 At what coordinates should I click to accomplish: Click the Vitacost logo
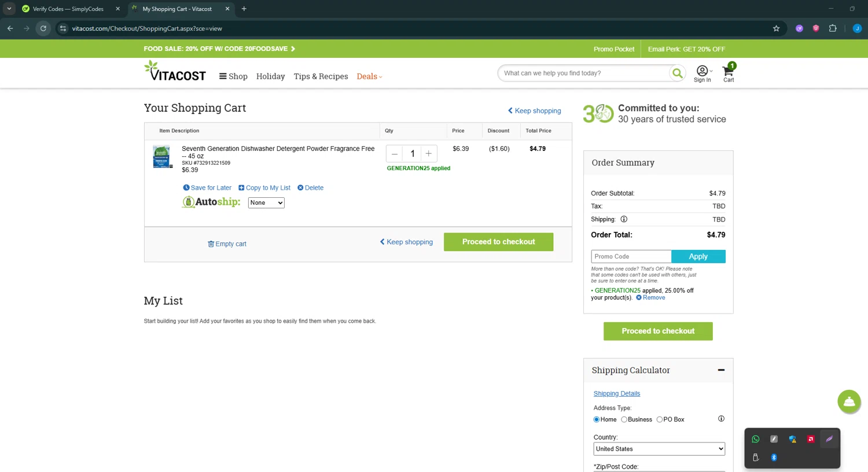pyautogui.click(x=175, y=72)
